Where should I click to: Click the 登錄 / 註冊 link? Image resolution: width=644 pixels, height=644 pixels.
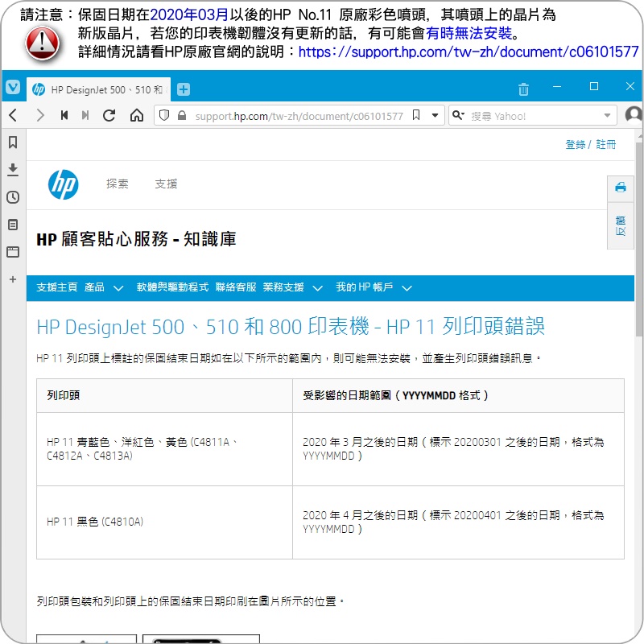pyautogui.click(x=590, y=145)
